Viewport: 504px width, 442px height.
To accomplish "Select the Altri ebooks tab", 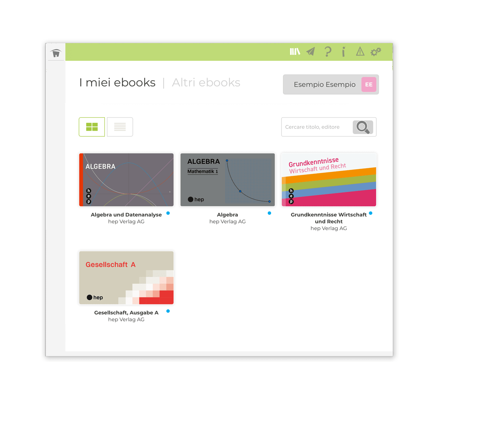I will (206, 83).
